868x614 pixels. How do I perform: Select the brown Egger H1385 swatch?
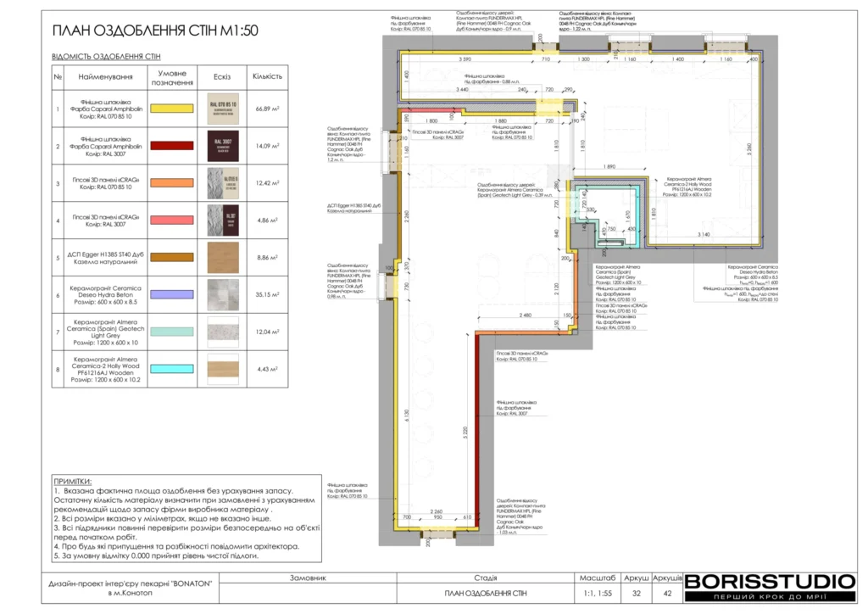pos(172,258)
